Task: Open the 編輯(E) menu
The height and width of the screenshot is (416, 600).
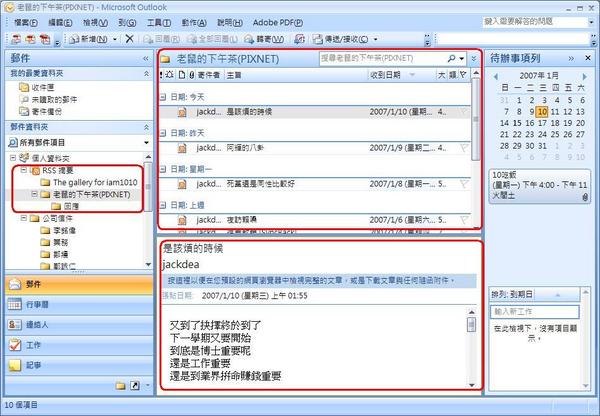Action: click(60, 23)
